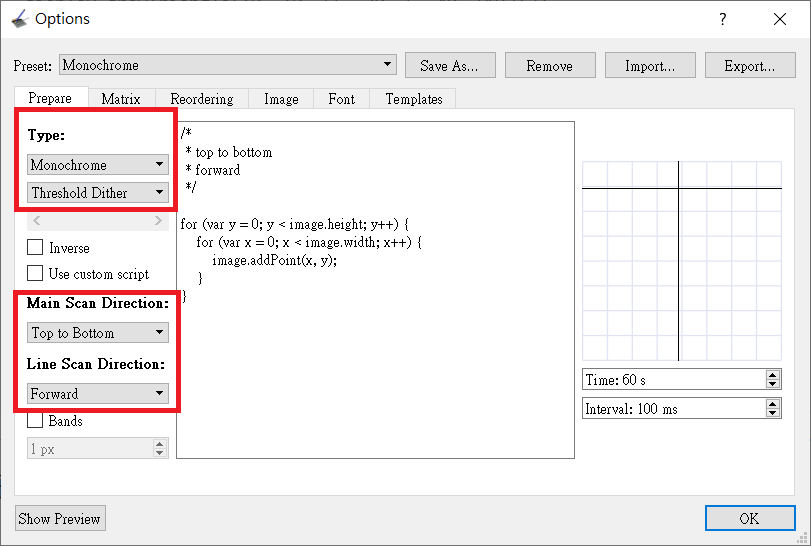Increase the Time value with up arrow
This screenshot has width=811, height=546.
(772, 375)
